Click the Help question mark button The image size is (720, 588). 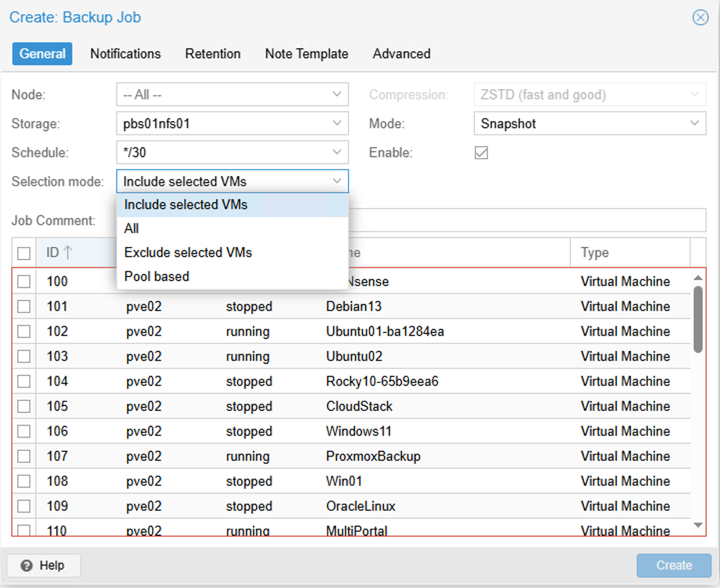(x=44, y=566)
